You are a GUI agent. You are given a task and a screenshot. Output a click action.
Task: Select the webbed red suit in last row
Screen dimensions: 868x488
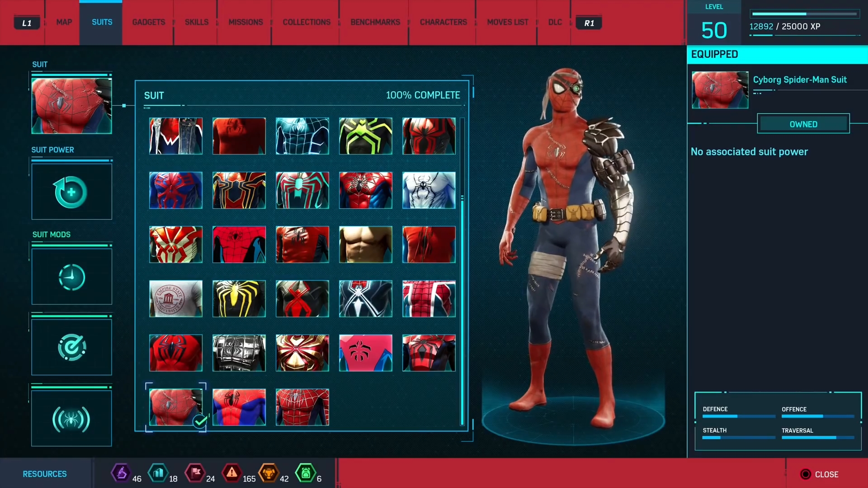302,407
